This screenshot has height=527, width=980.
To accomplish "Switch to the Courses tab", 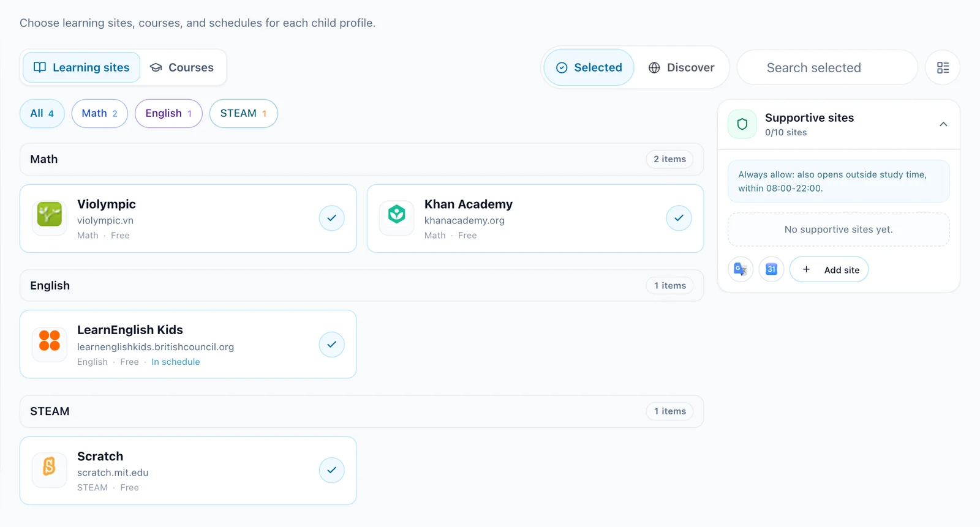I will pos(183,67).
